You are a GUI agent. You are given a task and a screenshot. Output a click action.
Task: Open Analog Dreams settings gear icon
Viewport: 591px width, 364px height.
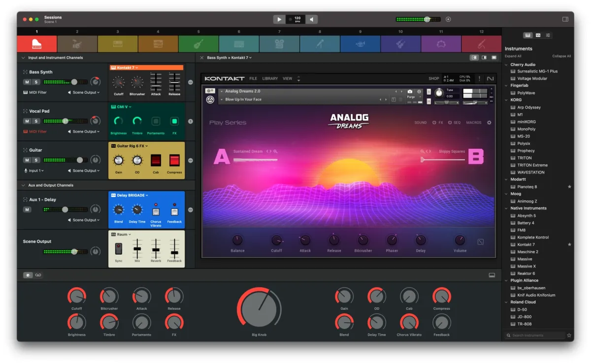pos(489,123)
